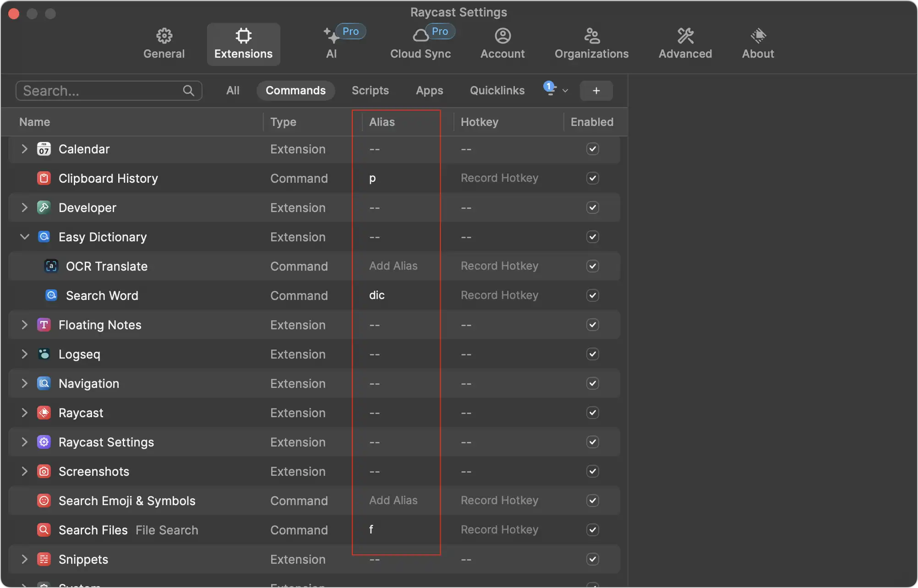Click the Logseq extension icon

[44, 354]
